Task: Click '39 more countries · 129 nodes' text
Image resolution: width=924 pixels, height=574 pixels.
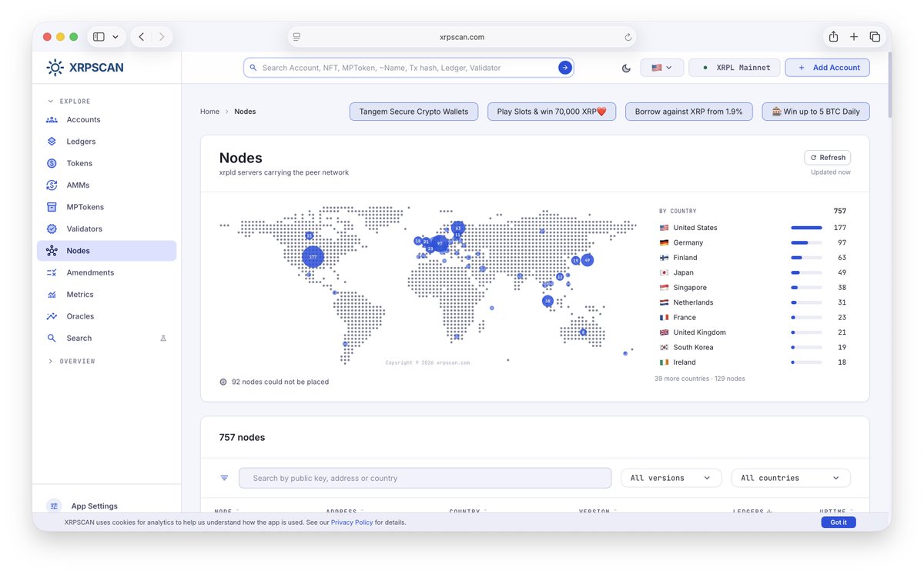Action: coord(699,379)
